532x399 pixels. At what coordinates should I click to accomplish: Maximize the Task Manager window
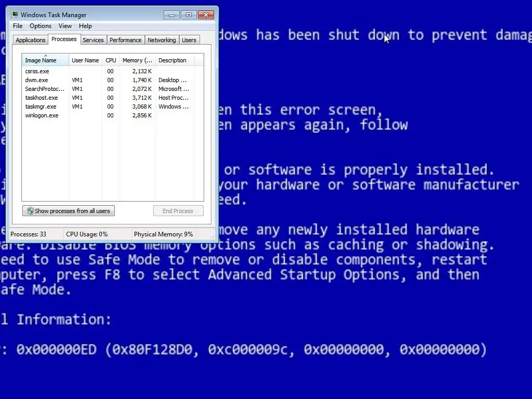pyautogui.click(x=189, y=15)
